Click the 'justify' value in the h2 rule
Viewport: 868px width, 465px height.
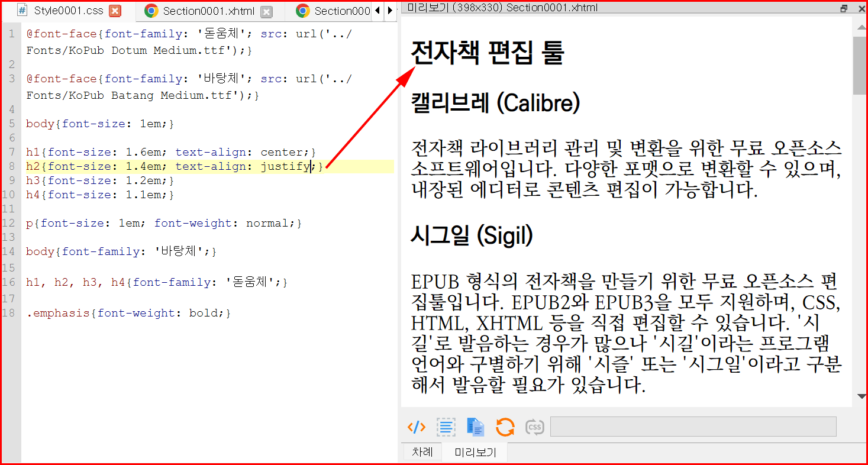coord(285,167)
